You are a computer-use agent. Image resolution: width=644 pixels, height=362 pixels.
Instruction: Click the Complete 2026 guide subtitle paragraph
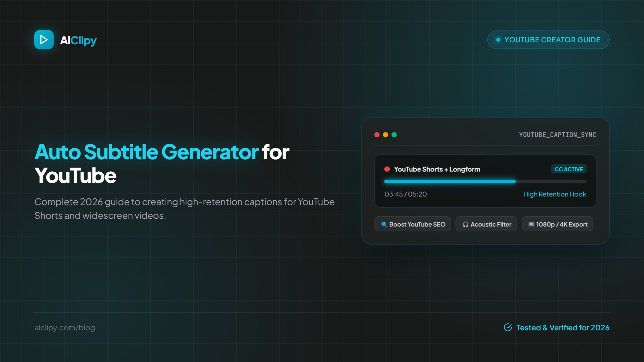184,209
